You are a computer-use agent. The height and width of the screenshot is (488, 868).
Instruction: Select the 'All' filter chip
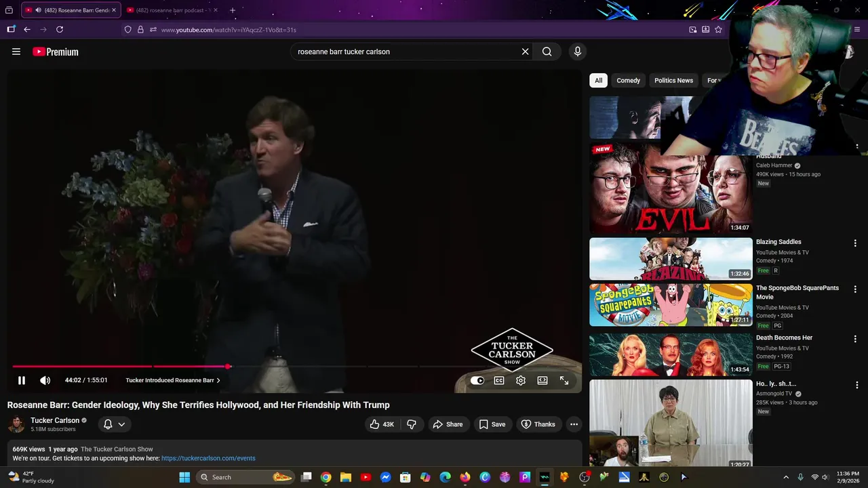click(x=598, y=80)
